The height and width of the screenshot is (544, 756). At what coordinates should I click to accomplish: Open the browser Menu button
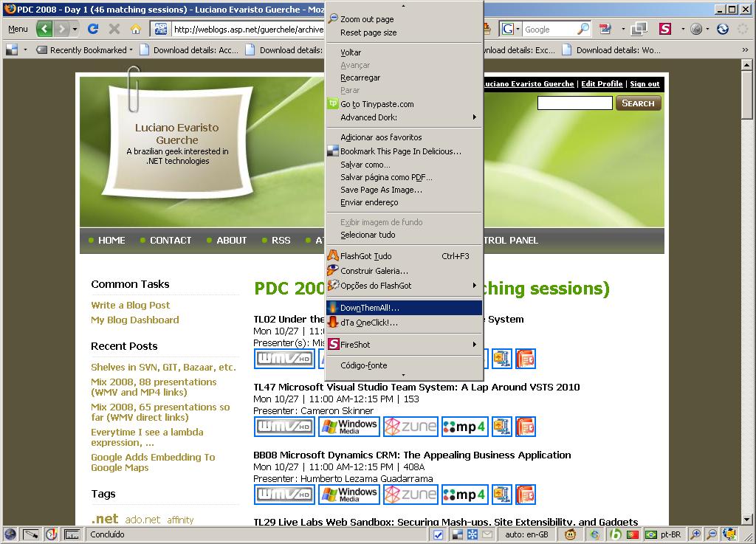point(18,29)
